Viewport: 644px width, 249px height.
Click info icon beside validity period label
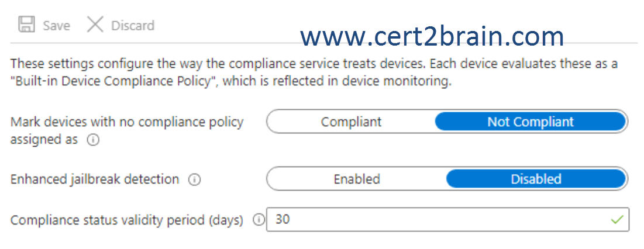[259, 220]
